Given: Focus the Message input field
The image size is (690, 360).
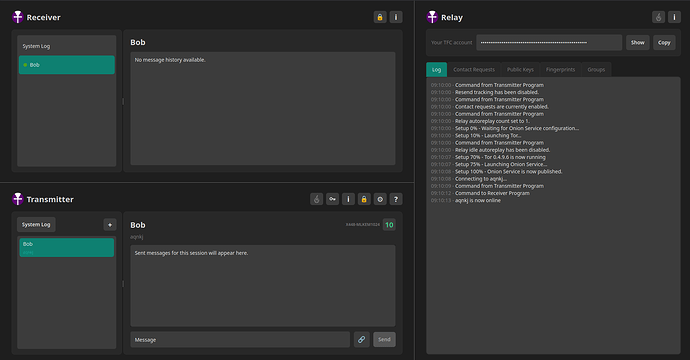Looking at the screenshot, I should (x=240, y=339).
